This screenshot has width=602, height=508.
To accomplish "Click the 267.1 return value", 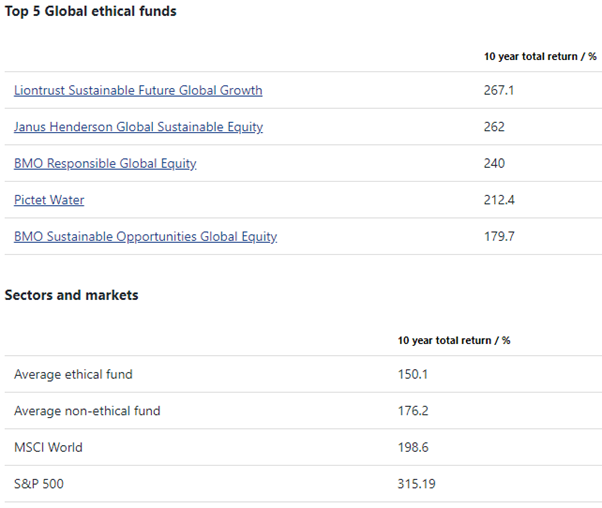I will (x=499, y=90).
